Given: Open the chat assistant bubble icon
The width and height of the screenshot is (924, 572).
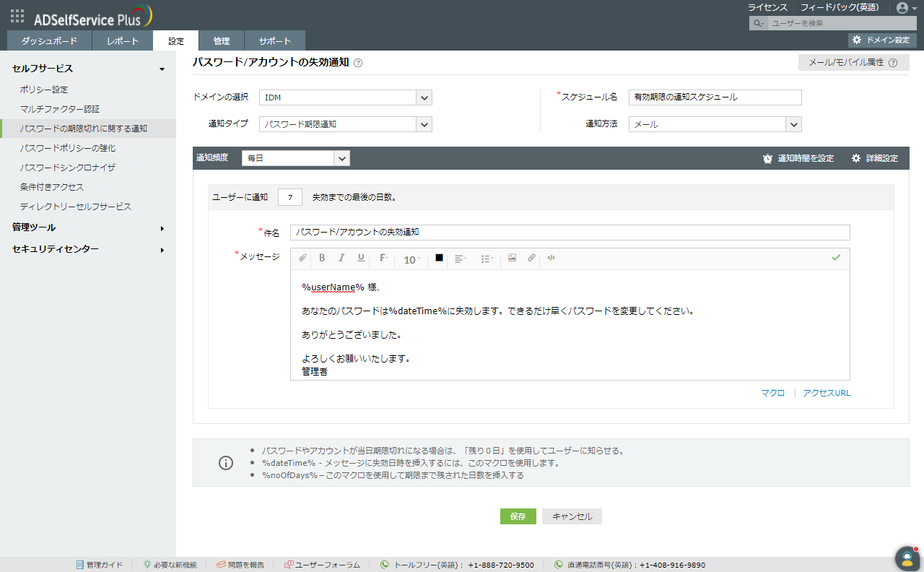Looking at the screenshot, I should coord(906,558).
